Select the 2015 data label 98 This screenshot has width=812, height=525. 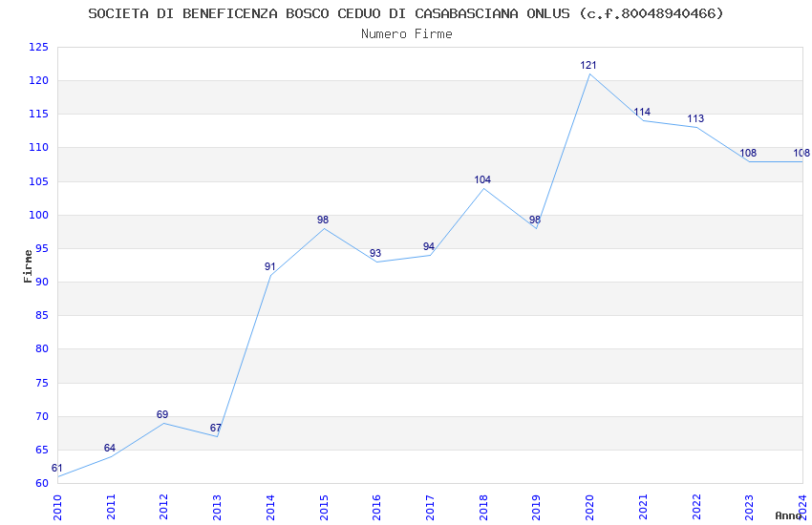coord(323,220)
